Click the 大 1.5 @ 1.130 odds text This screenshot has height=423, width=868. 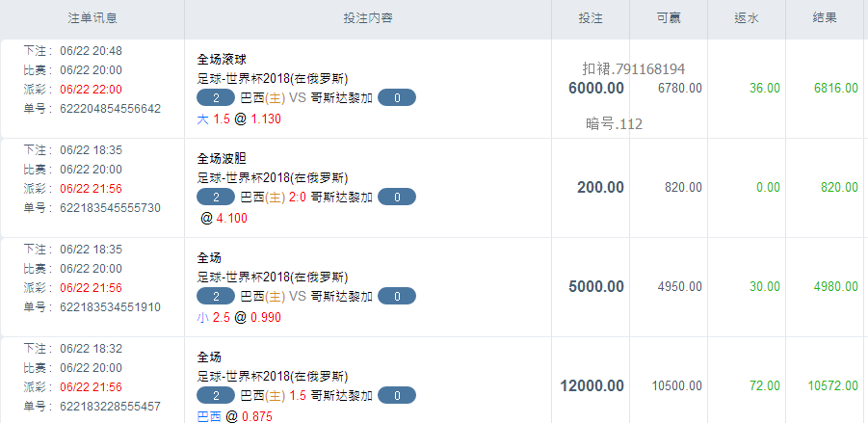coord(239,119)
